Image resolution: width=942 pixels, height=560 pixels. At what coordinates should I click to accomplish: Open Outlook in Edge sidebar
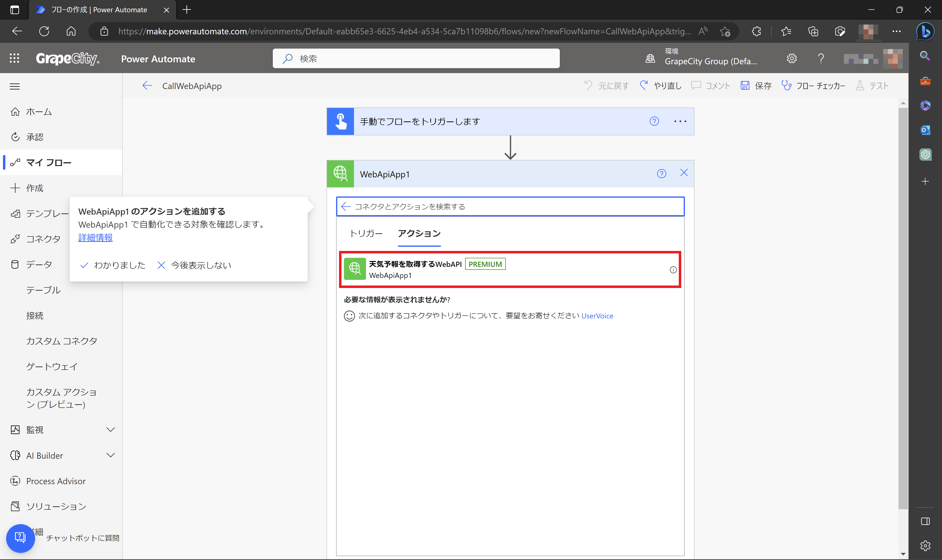click(x=925, y=130)
